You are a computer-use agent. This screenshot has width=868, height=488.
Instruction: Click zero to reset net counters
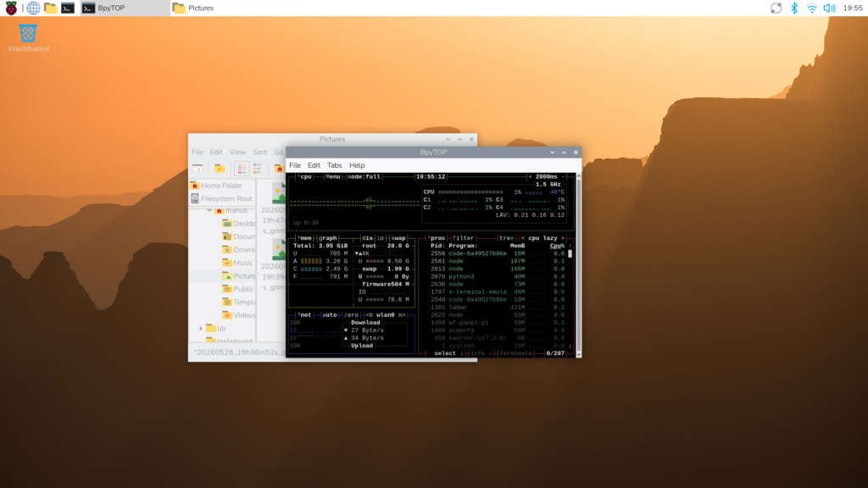[x=351, y=315]
